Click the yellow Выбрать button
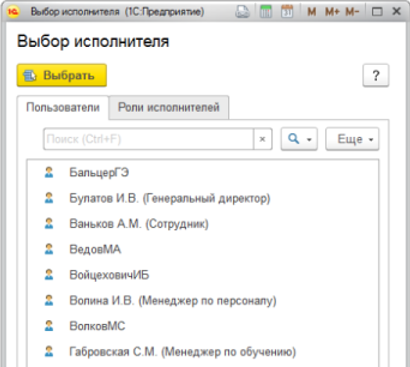Screen dimensions: 410x367 pyautogui.click(x=62, y=75)
